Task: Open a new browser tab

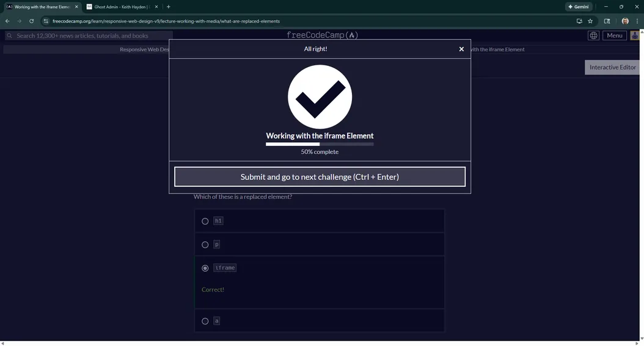Action: 169,7
